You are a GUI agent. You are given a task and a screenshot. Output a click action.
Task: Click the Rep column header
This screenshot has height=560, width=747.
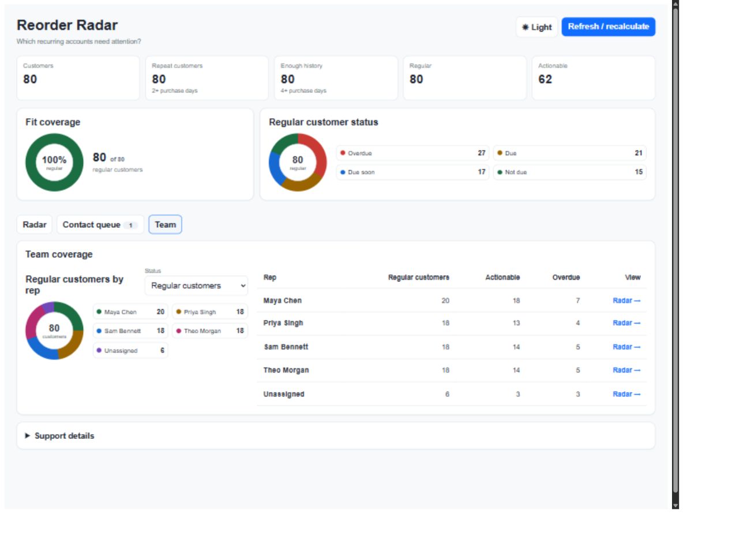(270, 277)
